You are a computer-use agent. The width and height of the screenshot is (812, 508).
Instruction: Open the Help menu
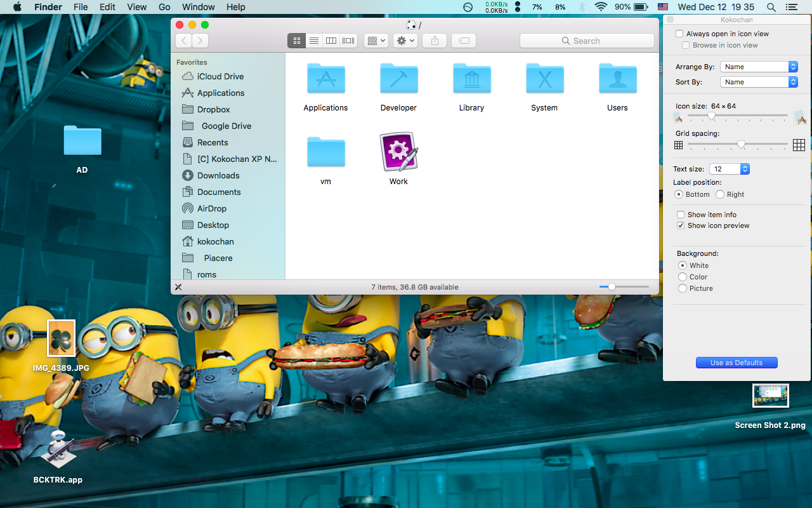coord(235,7)
